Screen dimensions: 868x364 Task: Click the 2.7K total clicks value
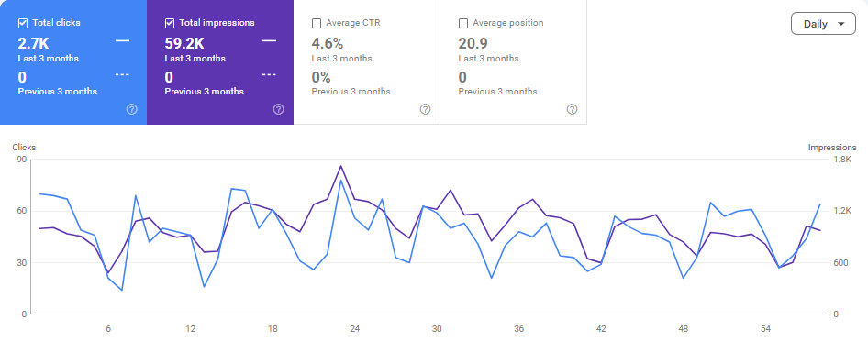coord(34,43)
